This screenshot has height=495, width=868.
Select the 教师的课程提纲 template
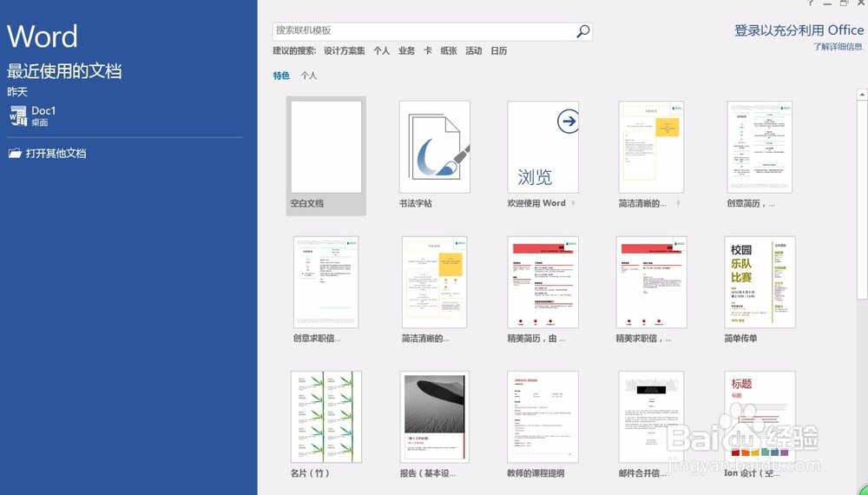click(543, 417)
